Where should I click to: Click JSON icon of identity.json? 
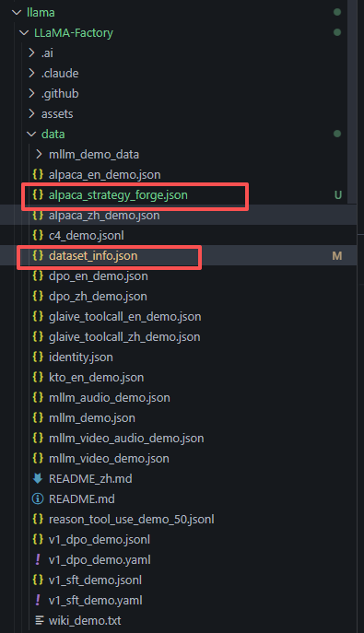click(x=38, y=357)
